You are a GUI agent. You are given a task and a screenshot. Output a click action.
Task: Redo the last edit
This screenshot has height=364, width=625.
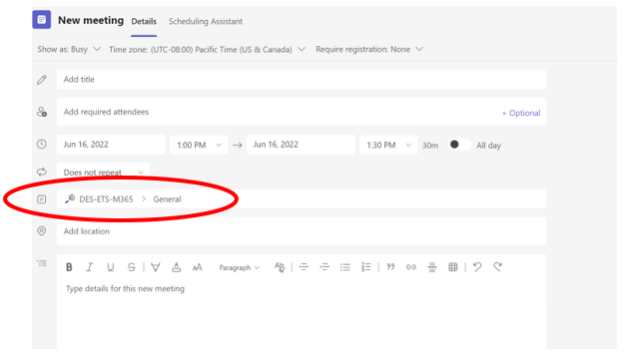tap(497, 267)
